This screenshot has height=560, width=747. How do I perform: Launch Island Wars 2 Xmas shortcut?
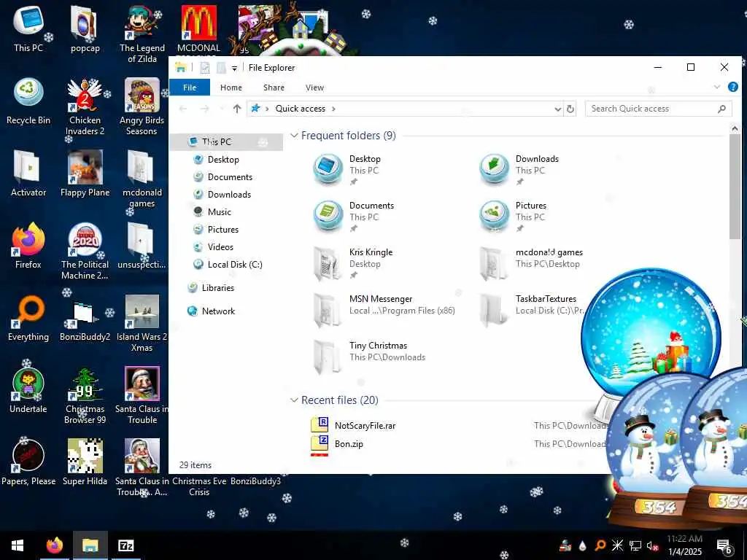point(142,323)
